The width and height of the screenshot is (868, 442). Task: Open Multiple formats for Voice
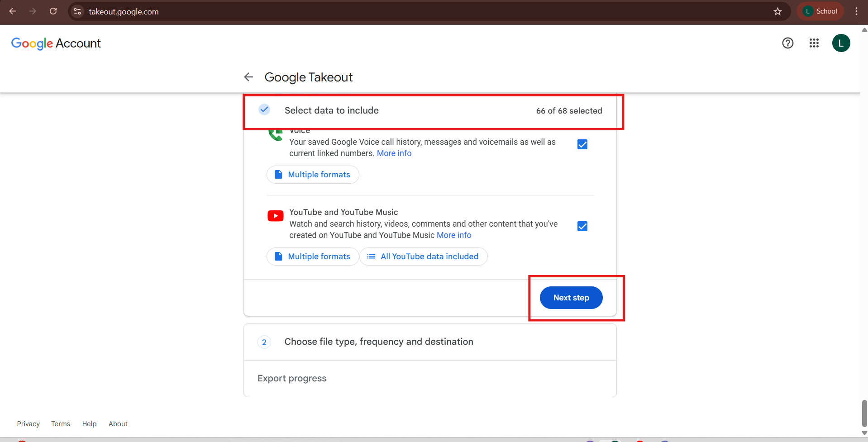312,175
